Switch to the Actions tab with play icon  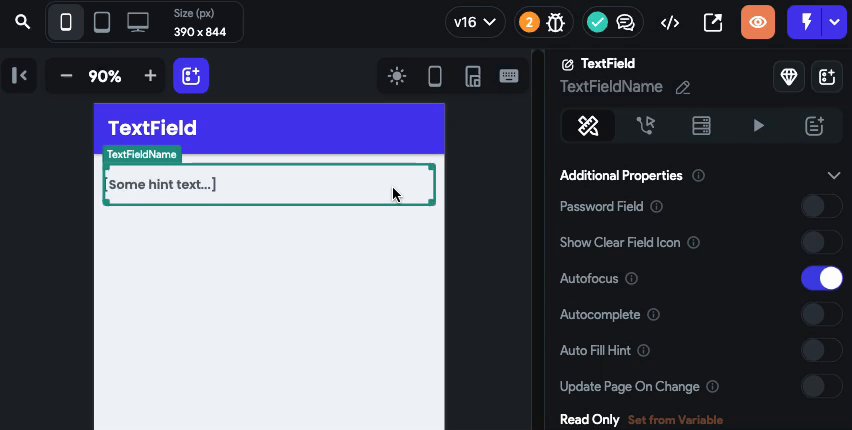(x=758, y=126)
